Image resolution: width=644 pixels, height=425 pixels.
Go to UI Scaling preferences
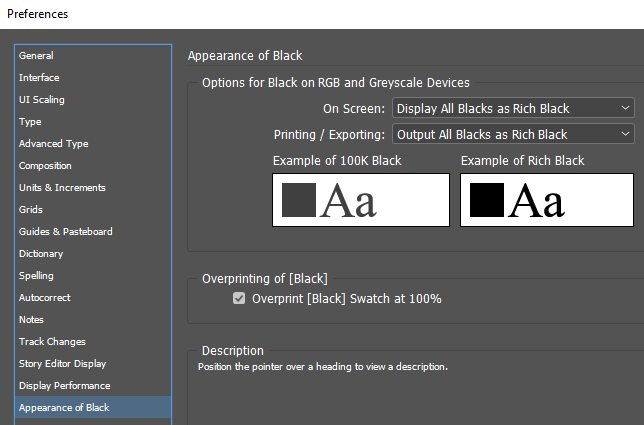point(41,100)
